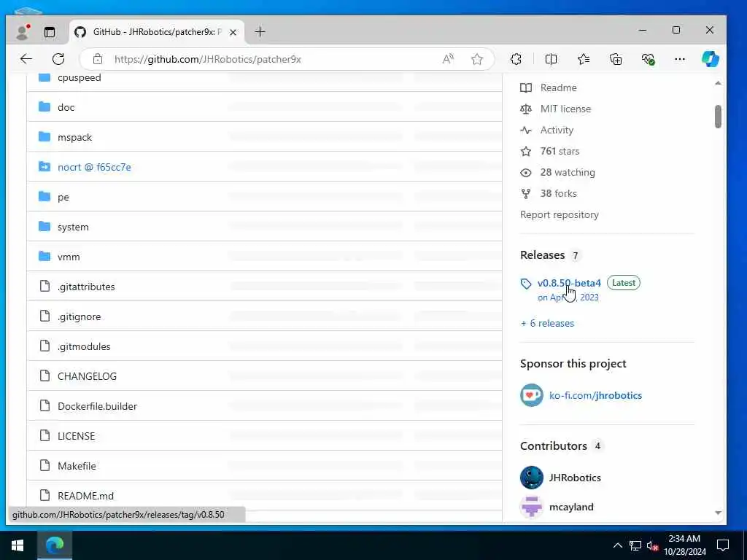
Task: Open the LICENSE file
Action: (76, 436)
